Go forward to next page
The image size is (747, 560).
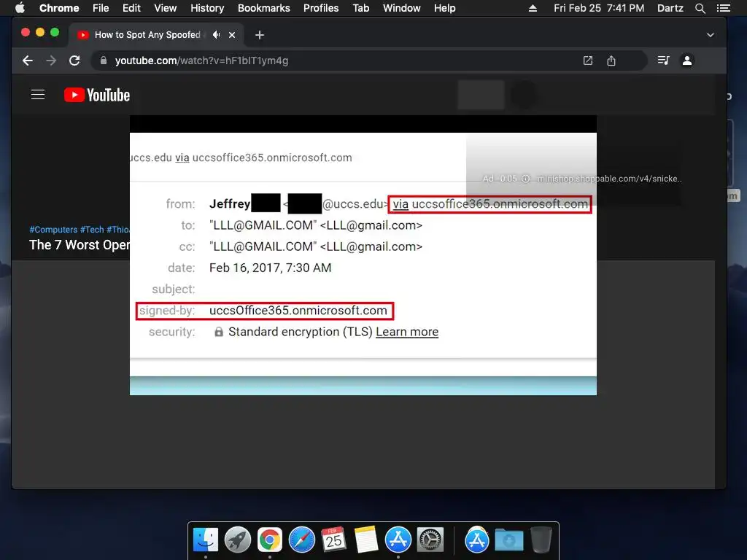pyautogui.click(x=51, y=61)
